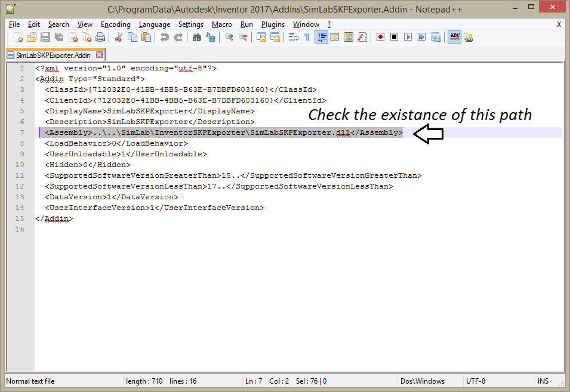
Task: Click line number 7 in the margin
Action: [x=21, y=132]
